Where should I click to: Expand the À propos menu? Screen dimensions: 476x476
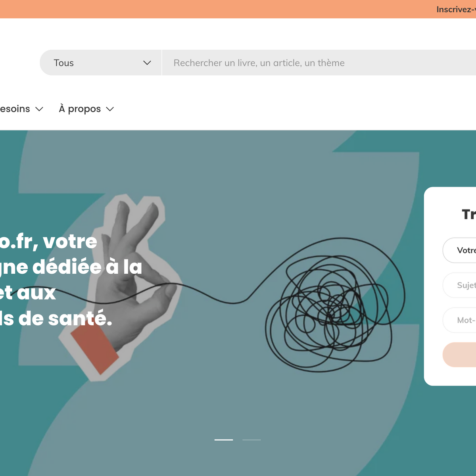(x=86, y=109)
